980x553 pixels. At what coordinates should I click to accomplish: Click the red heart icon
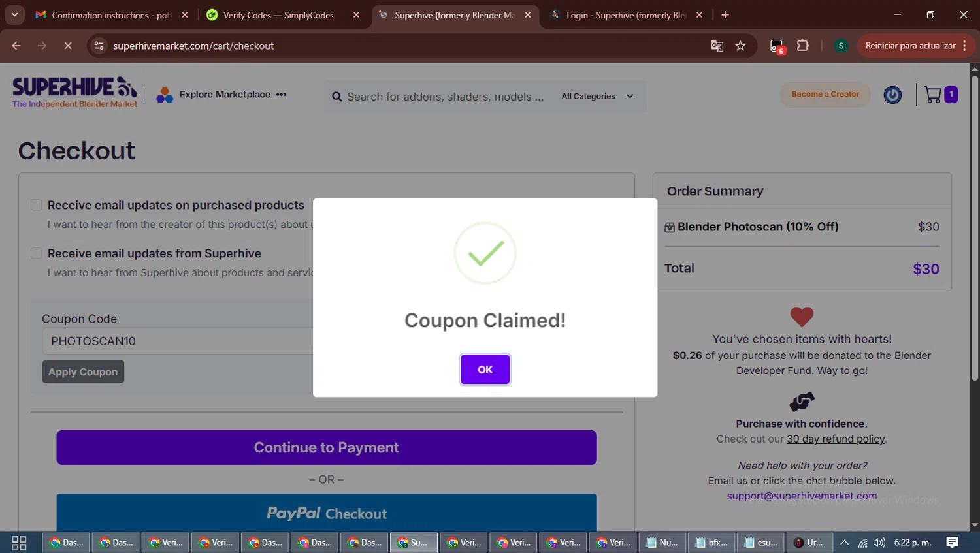tap(802, 317)
